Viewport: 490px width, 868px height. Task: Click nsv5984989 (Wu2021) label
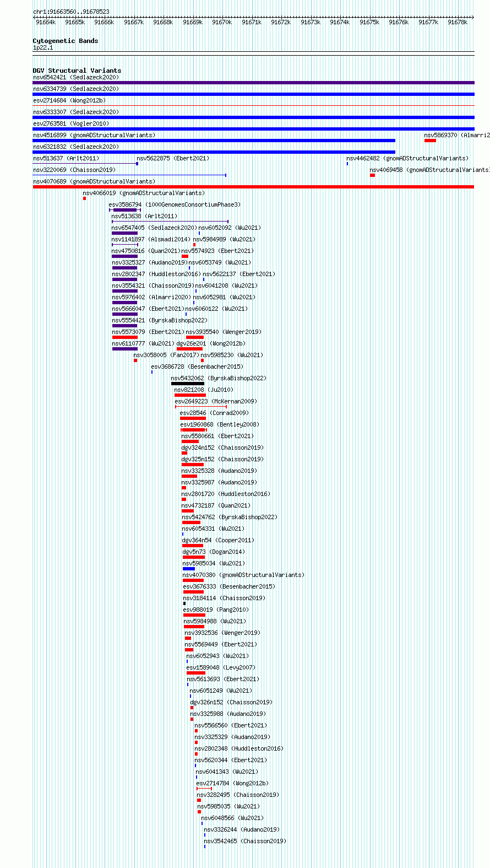224,239
